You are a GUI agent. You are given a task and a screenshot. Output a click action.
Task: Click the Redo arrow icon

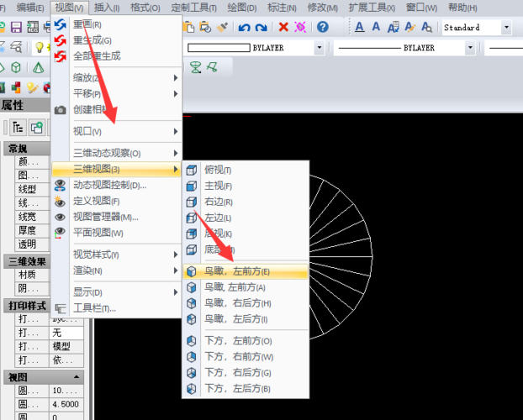[261, 28]
